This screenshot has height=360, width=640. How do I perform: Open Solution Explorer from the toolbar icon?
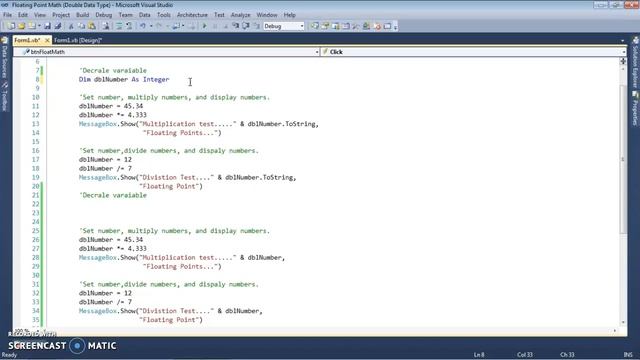point(315,26)
